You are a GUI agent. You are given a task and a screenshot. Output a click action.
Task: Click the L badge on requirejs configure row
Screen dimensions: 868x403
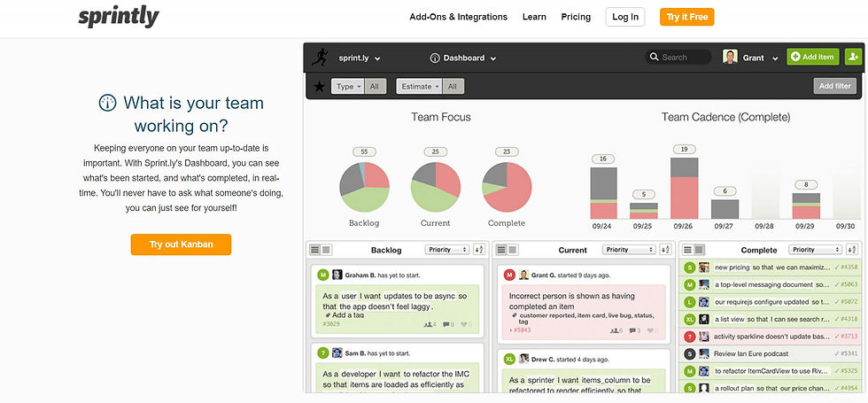click(689, 302)
